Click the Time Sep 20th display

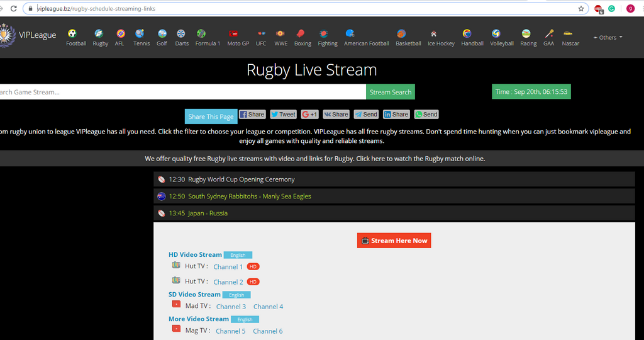531,92
